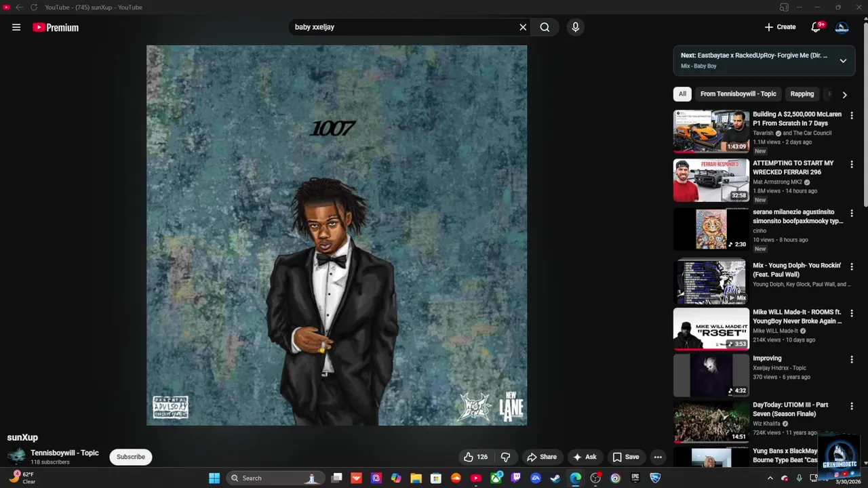Play the Improving video thumbnail
This screenshot has width=868, height=488.
click(x=711, y=375)
